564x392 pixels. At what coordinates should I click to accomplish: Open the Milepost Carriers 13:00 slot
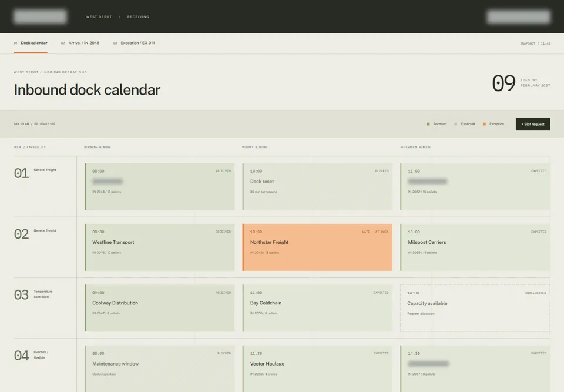475,247
